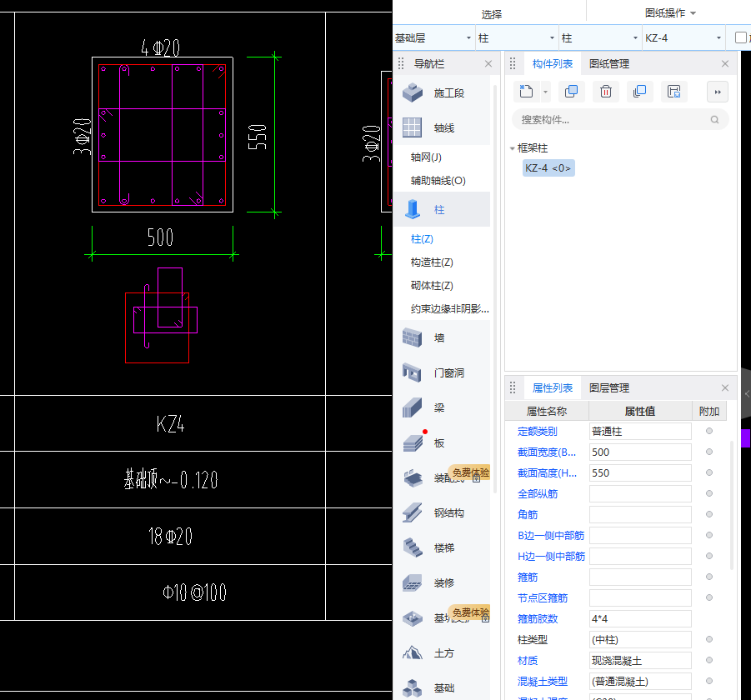Toggle 附加 option for 箍筋 row
The height and width of the screenshot is (700, 751).
click(708, 577)
